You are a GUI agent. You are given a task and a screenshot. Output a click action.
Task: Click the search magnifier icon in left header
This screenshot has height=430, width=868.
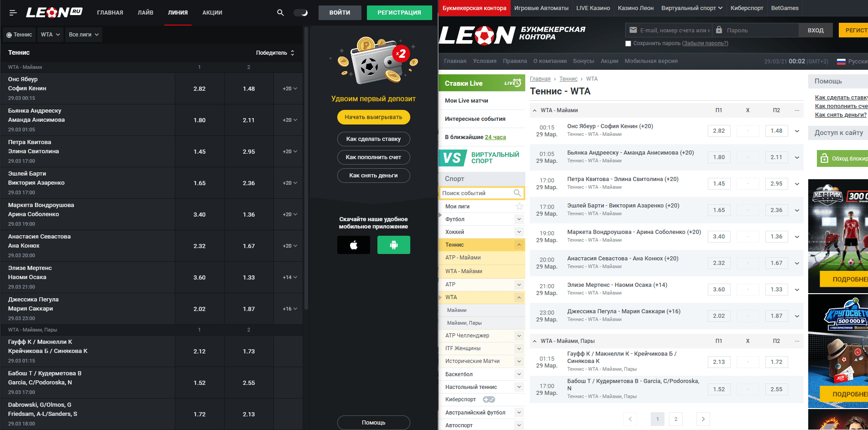tap(280, 13)
